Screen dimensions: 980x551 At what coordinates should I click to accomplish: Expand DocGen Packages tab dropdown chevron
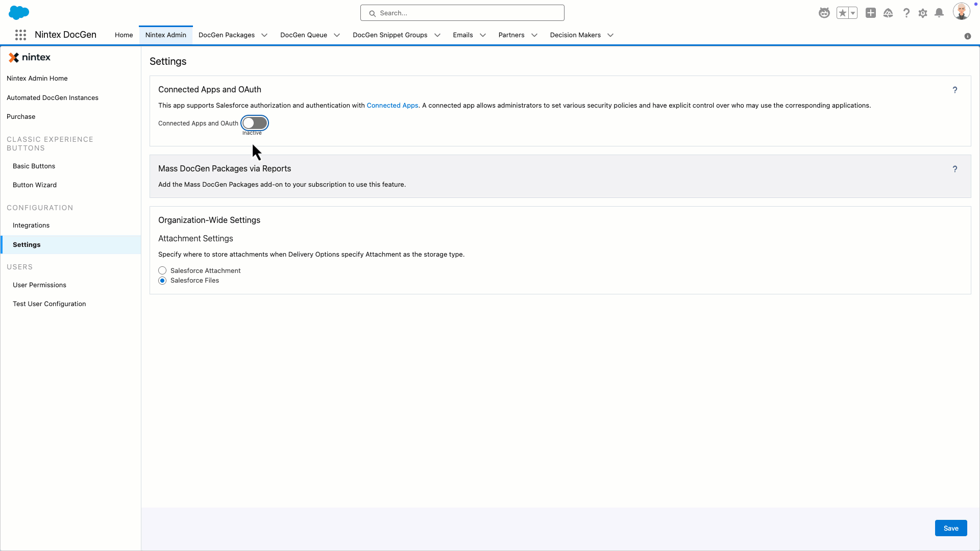tap(264, 35)
